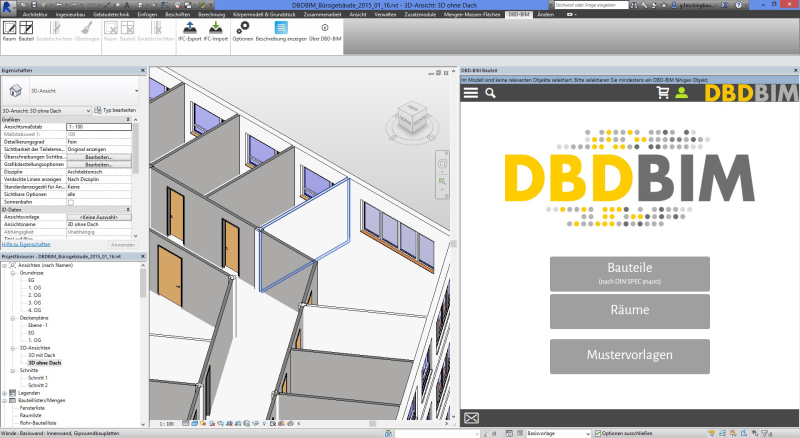Viewport: 800px width, 438px height.
Task: Switch to the Ansicht ribbon tab
Action: [358, 15]
